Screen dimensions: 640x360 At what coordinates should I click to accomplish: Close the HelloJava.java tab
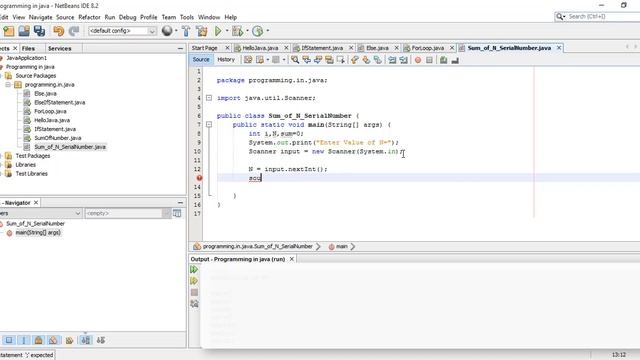tap(286, 48)
